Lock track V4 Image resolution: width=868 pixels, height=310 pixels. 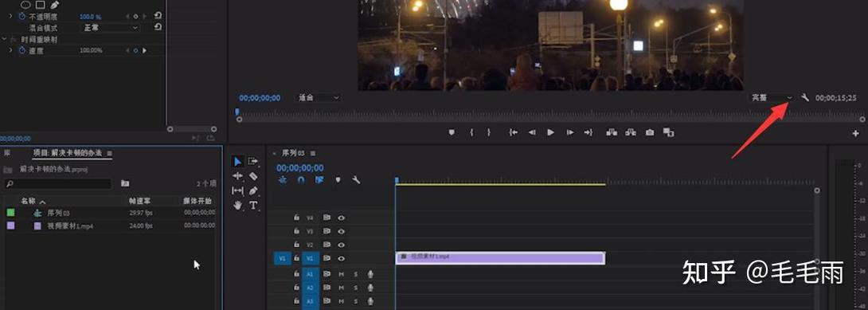(297, 218)
